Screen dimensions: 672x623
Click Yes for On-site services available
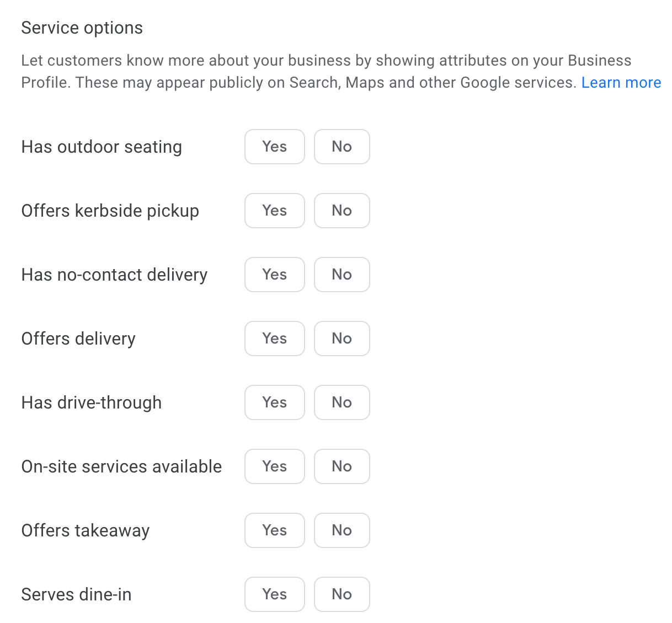274,466
